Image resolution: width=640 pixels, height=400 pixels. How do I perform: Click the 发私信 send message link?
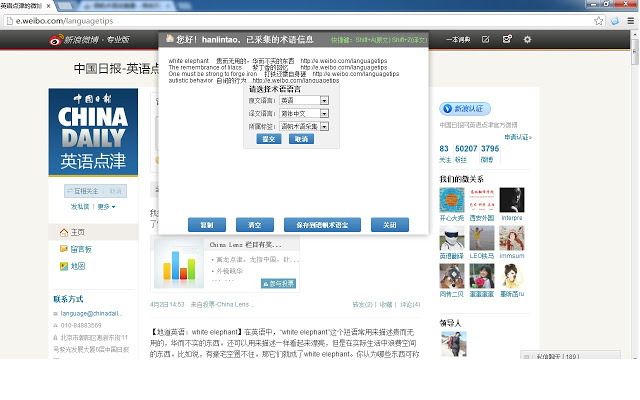(x=80, y=207)
